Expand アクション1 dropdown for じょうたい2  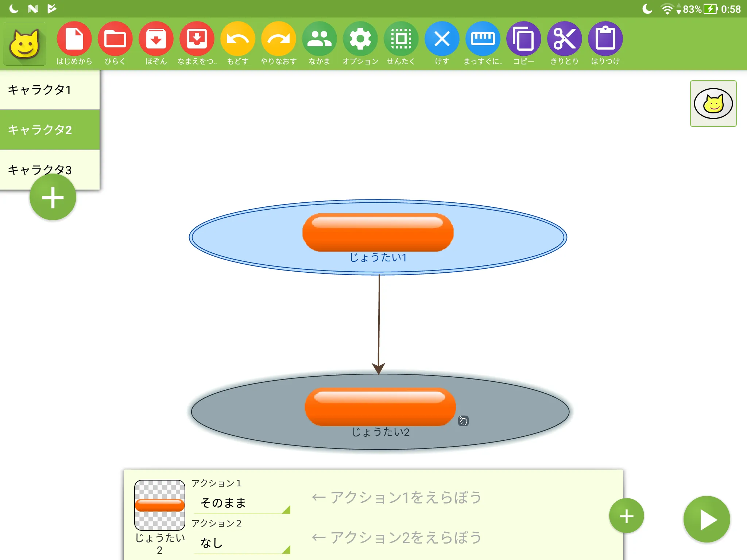click(x=242, y=503)
